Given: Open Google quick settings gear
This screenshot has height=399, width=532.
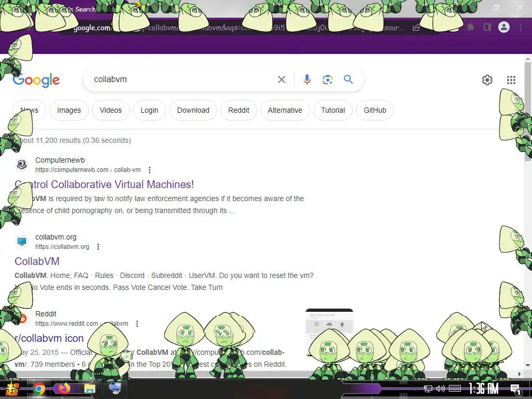Looking at the screenshot, I should point(487,79).
